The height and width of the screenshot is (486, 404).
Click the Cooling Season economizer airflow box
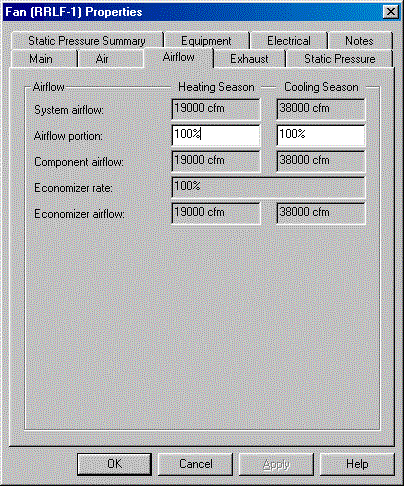[321, 213]
